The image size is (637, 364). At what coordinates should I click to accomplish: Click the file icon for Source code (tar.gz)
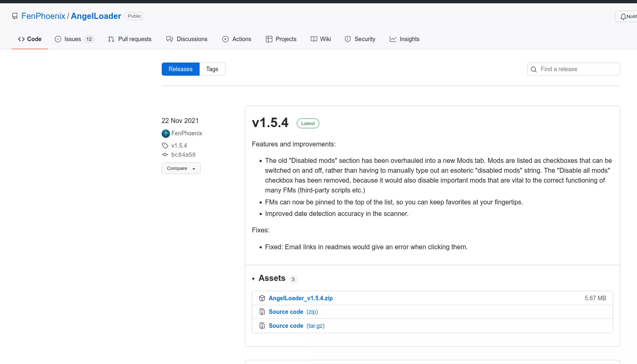click(262, 326)
